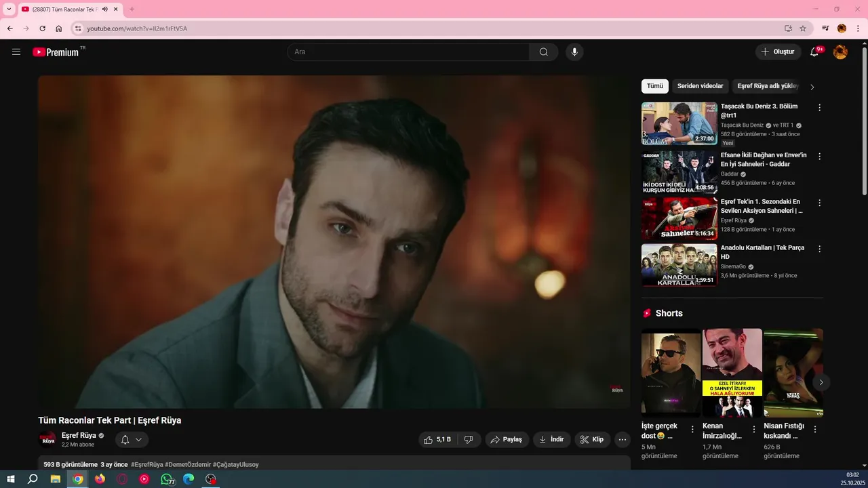868x488 pixels.
Task: Open WhatsApp from the taskbar
Action: (x=167, y=479)
